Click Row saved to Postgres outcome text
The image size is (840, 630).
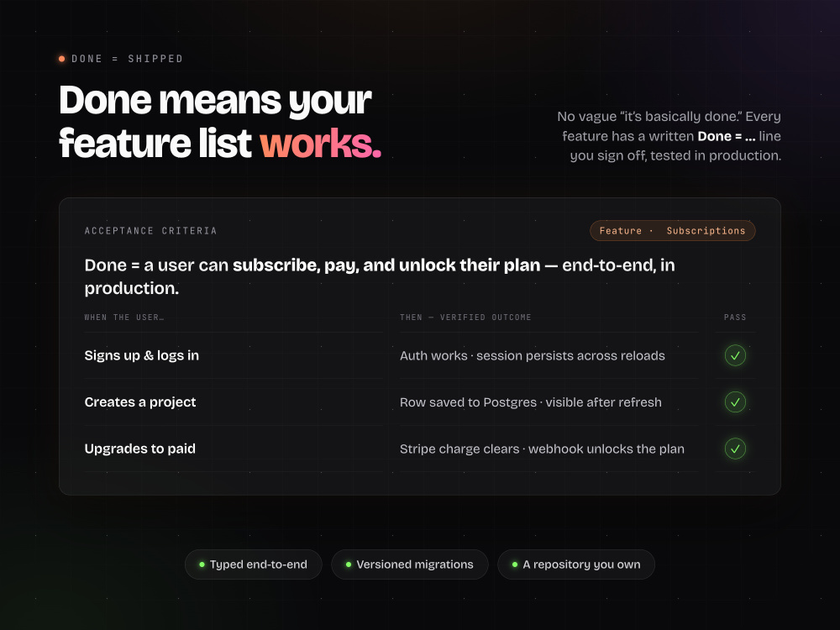(530, 402)
